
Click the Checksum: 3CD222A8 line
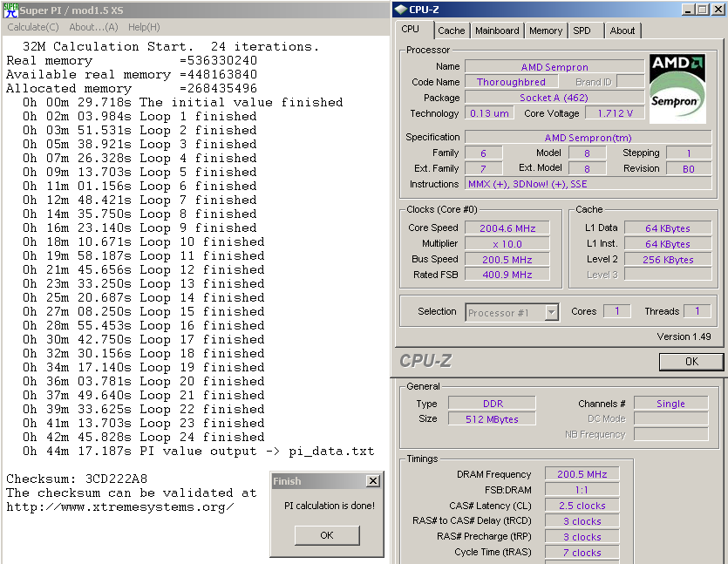point(77,479)
